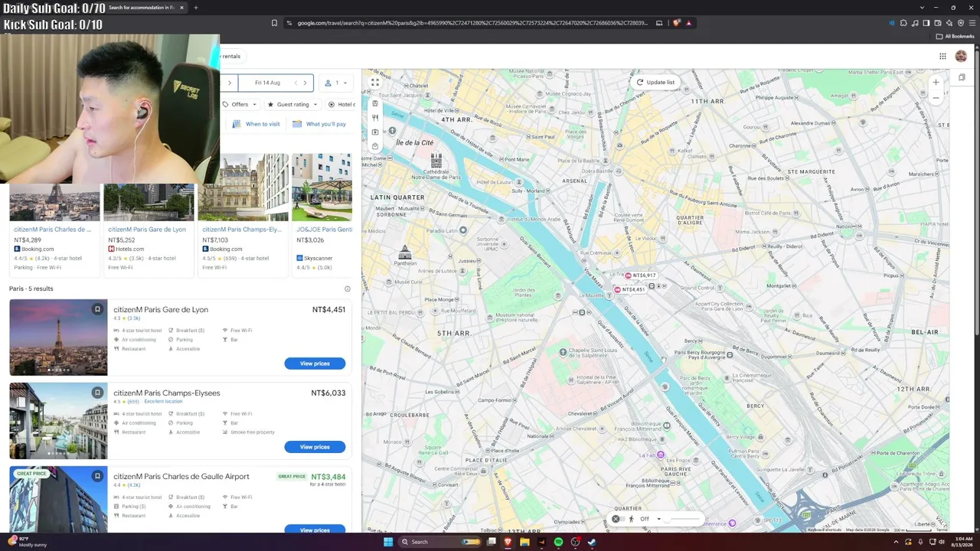Open All Bookmarks folder
The width and height of the screenshot is (980, 551).
[x=955, y=36]
